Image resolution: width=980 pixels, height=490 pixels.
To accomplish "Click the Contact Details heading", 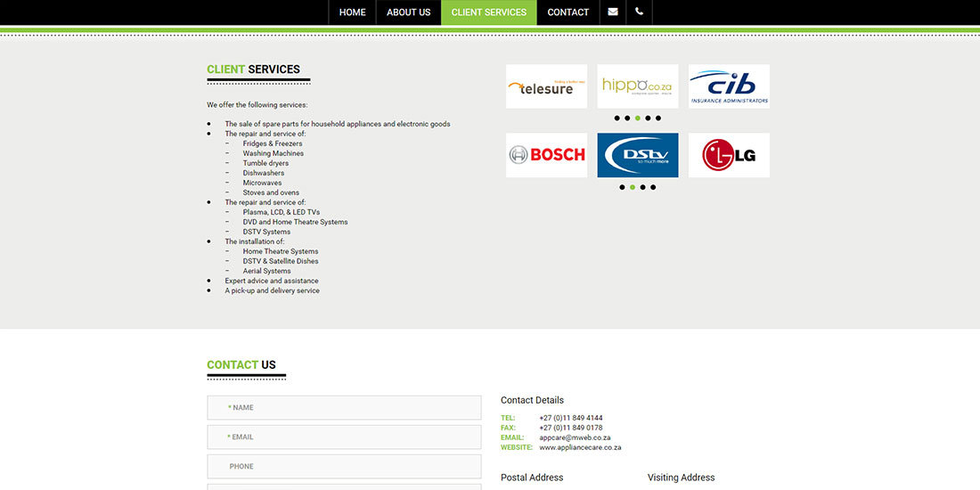I will [x=532, y=400].
